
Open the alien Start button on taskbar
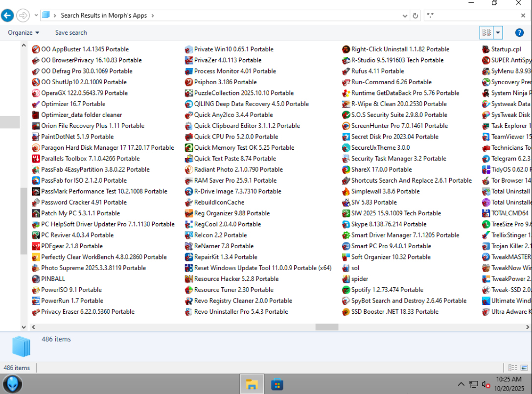point(13,384)
